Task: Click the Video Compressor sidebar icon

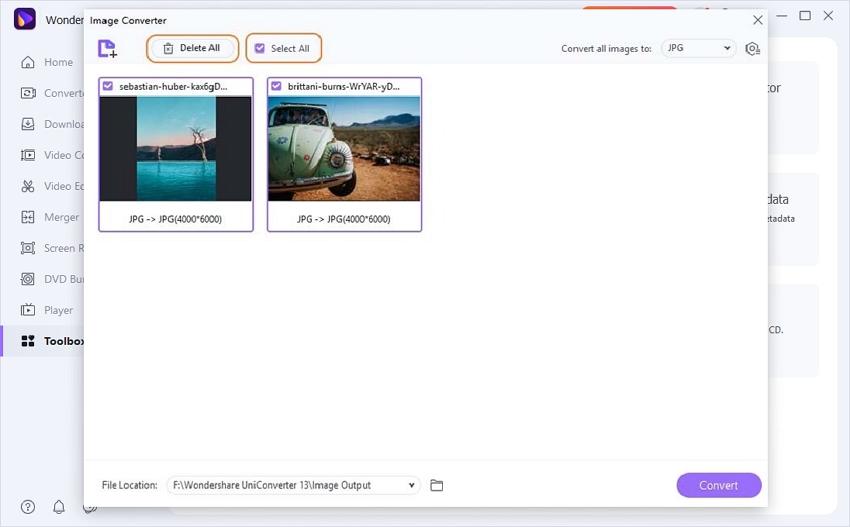Action: point(28,155)
